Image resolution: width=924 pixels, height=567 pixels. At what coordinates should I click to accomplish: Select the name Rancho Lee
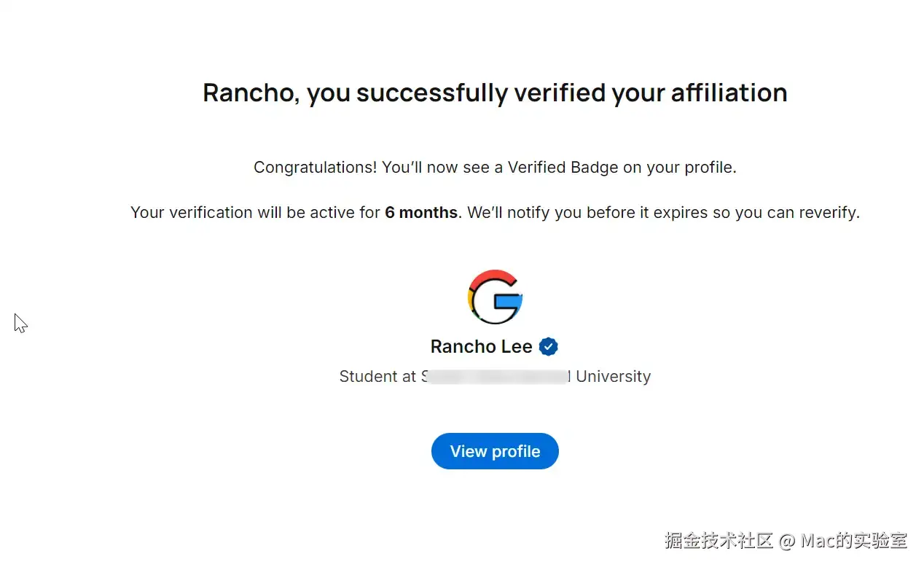point(481,347)
